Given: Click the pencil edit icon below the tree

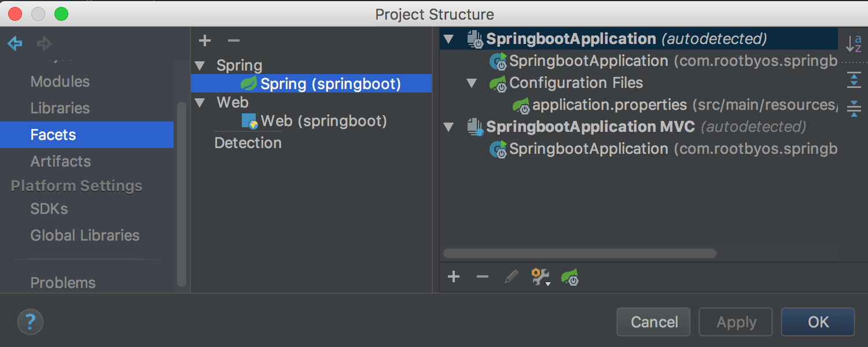Looking at the screenshot, I should [x=510, y=276].
